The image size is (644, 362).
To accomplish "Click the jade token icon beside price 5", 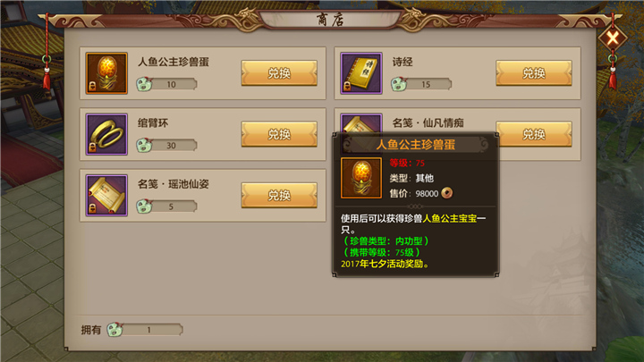I will (144, 206).
